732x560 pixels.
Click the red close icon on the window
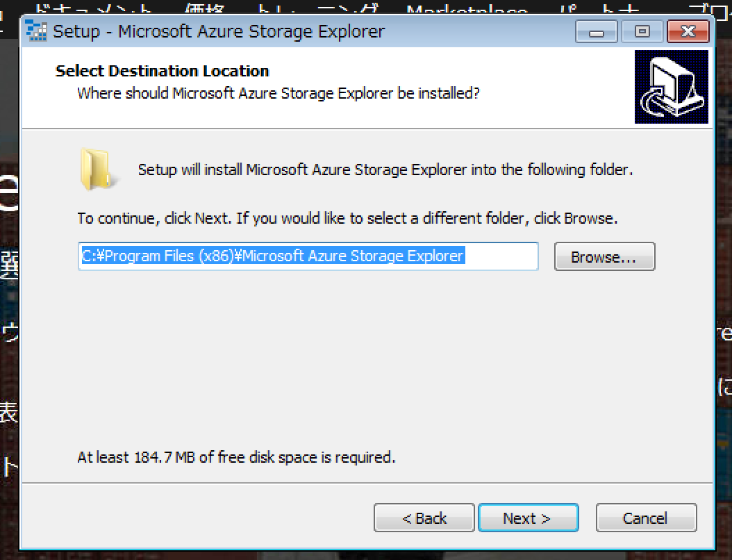687,31
